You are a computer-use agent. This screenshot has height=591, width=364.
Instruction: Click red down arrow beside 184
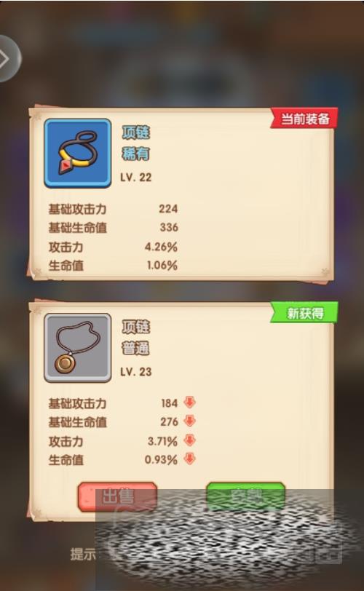pyautogui.click(x=189, y=402)
